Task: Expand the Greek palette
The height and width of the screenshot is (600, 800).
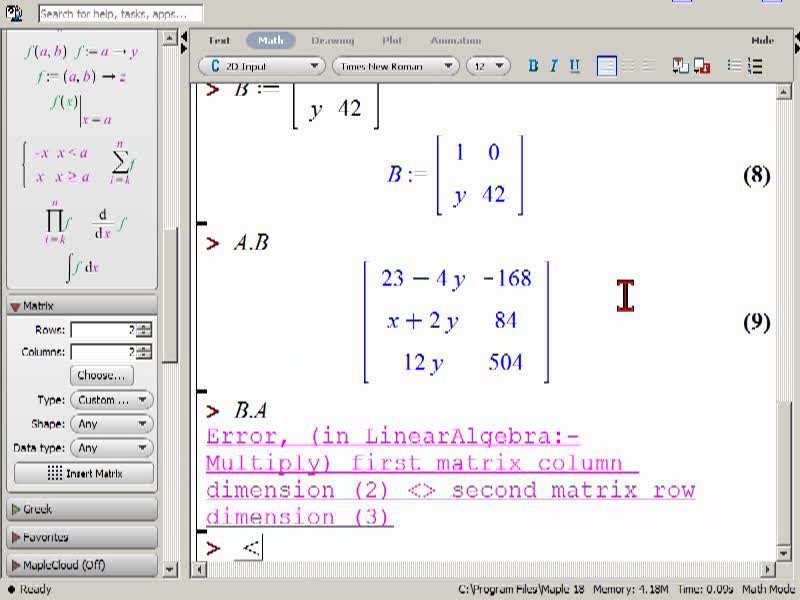Action: coord(82,509)
